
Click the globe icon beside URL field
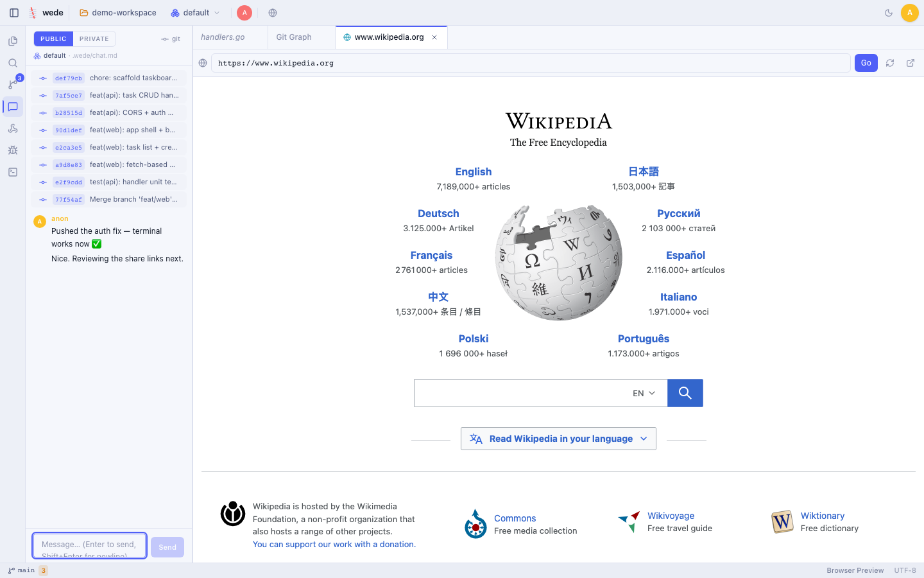(203, 63)
